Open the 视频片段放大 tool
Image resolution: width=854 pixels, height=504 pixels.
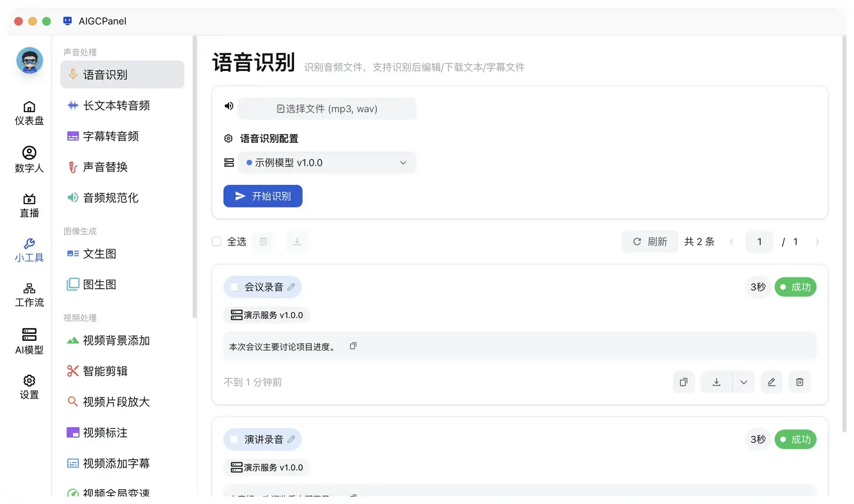coord(122,402)
